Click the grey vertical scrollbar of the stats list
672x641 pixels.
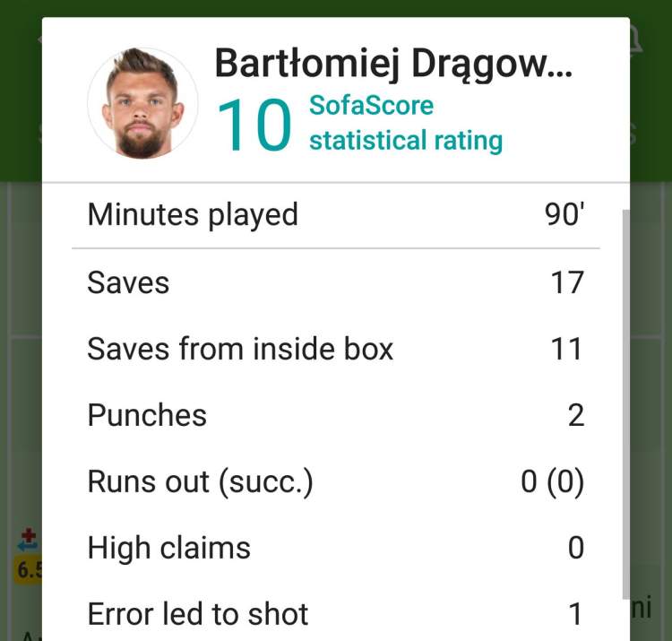[625, 404]
